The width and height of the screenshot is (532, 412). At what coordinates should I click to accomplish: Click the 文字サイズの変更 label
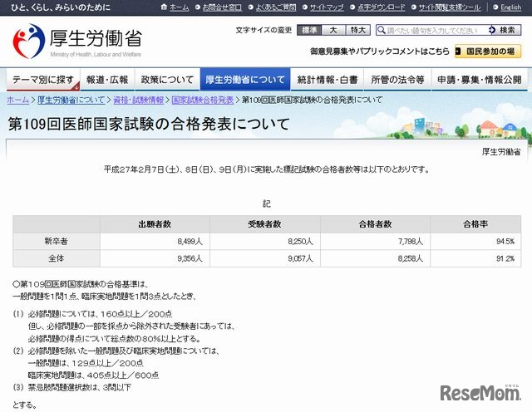(x=264, y=30)
